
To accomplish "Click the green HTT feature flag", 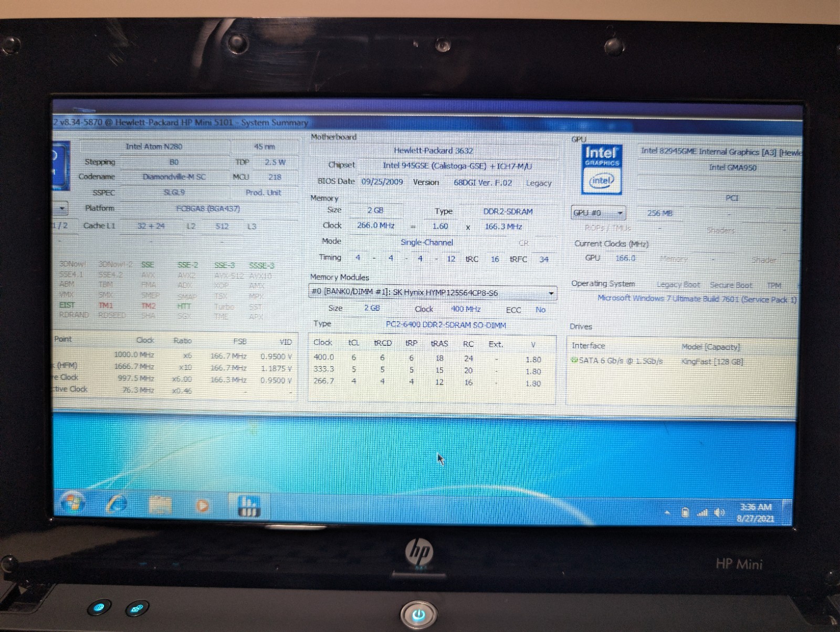I will tap(184, 306).
